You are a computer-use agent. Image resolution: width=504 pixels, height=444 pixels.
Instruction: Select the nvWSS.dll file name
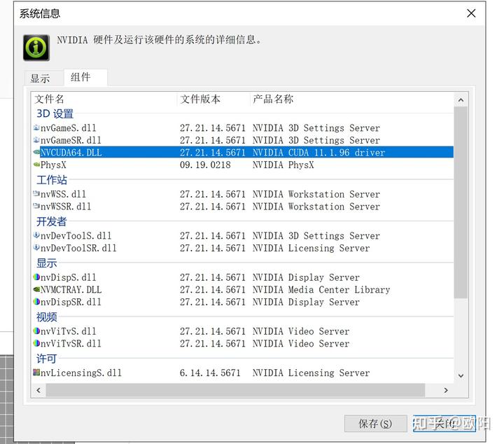(63, 194)
